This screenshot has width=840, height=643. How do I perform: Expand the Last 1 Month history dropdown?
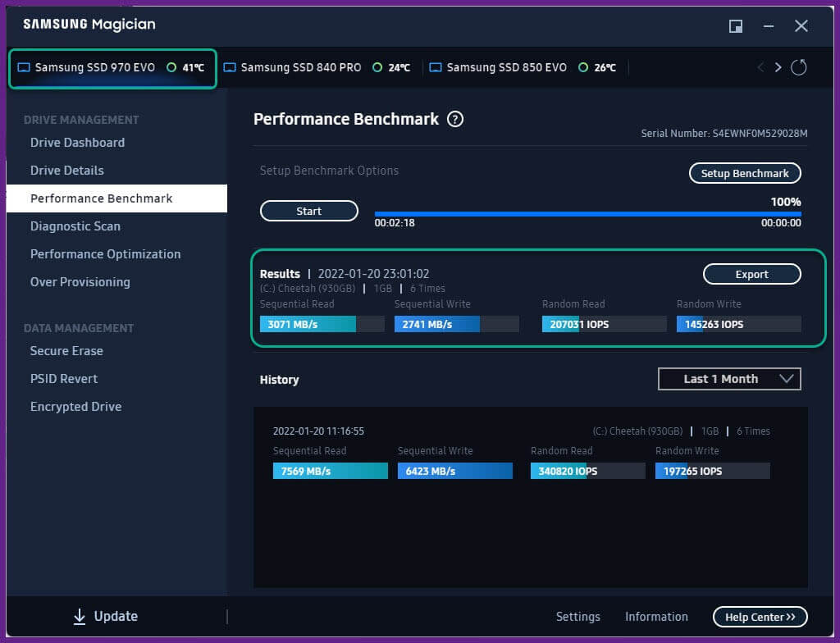pyautogui.click(x=729, y=379)
